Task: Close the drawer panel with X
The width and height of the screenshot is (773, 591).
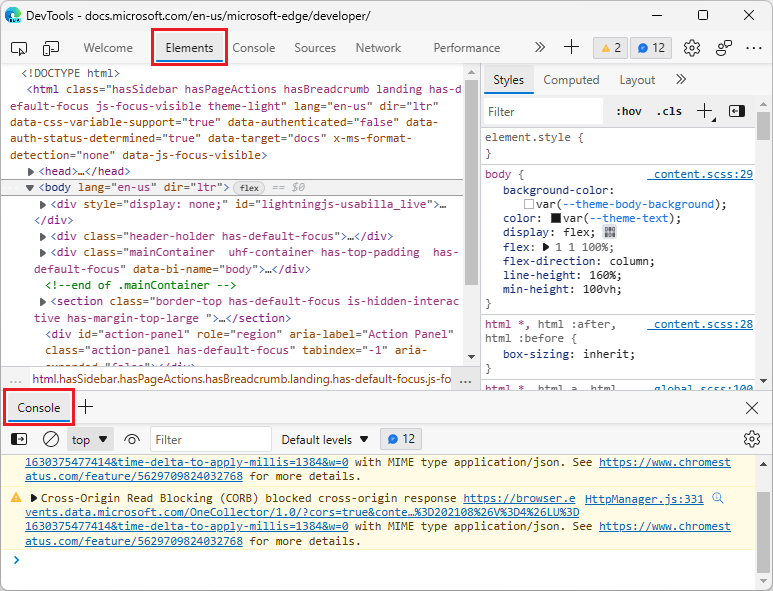Action: [752, 408]
